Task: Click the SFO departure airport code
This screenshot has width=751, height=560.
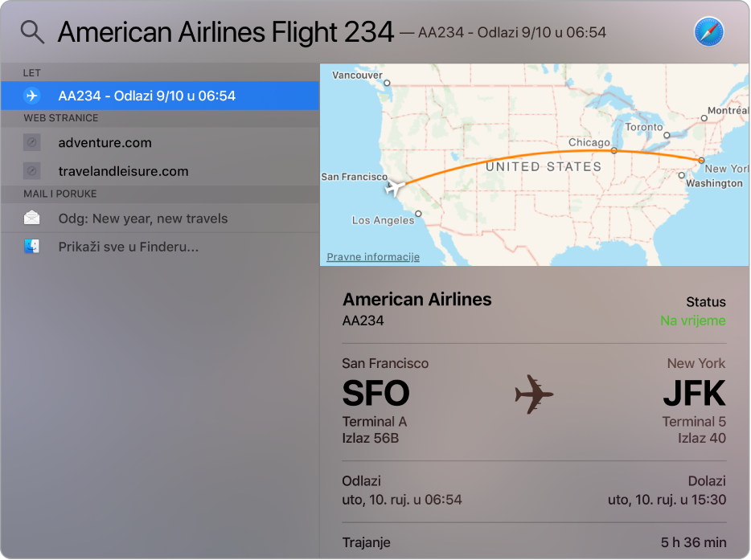Action: tap(375, 394)
